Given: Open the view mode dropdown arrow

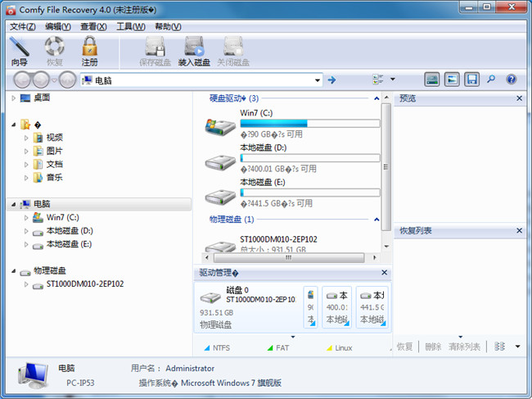Looking at the screenshot, I should [x=393, y=79].
